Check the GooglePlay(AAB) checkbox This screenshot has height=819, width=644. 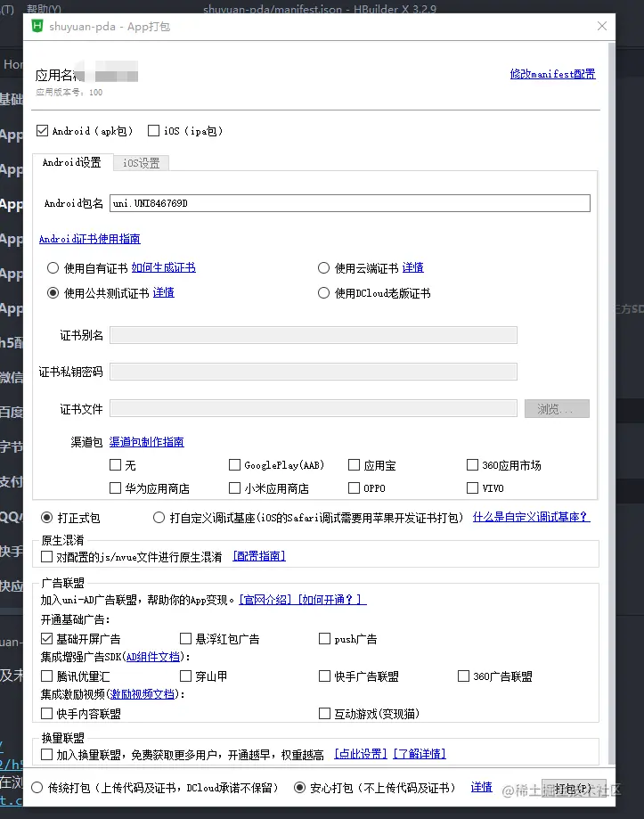[234, 464]
